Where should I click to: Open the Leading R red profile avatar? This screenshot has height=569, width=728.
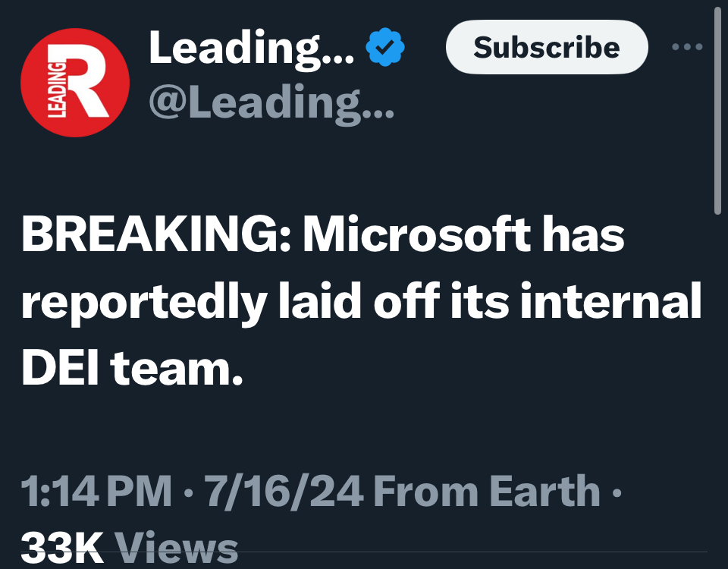coord(75,83)
